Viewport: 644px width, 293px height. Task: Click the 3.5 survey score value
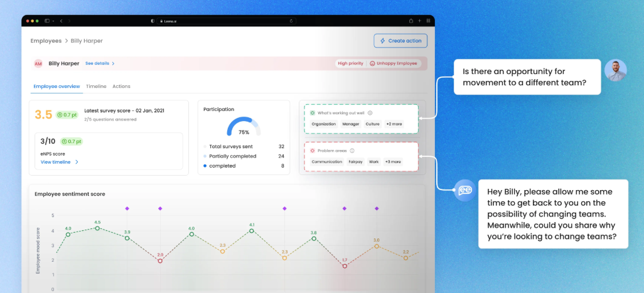coord(43,115)
